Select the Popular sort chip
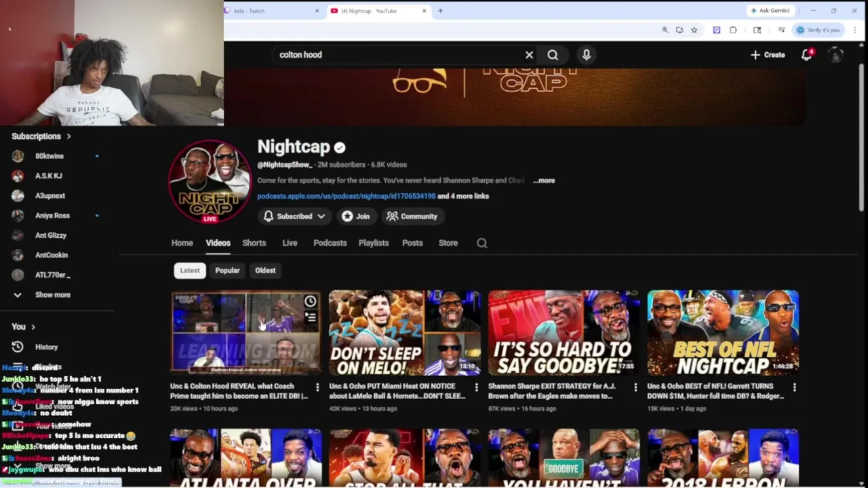Image resolution: width=868 pixels, height=488 pixels. tap(227, 270)
